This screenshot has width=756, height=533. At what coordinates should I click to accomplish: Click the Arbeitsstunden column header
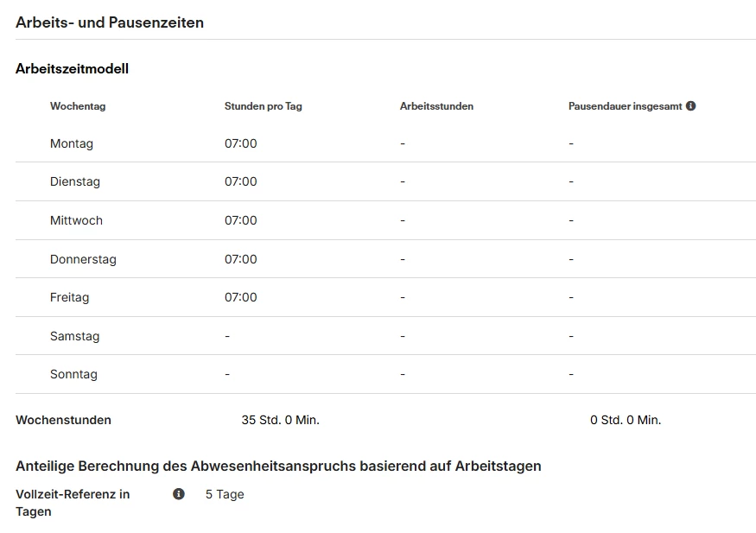pyautogui.click(x=437, y=106)
